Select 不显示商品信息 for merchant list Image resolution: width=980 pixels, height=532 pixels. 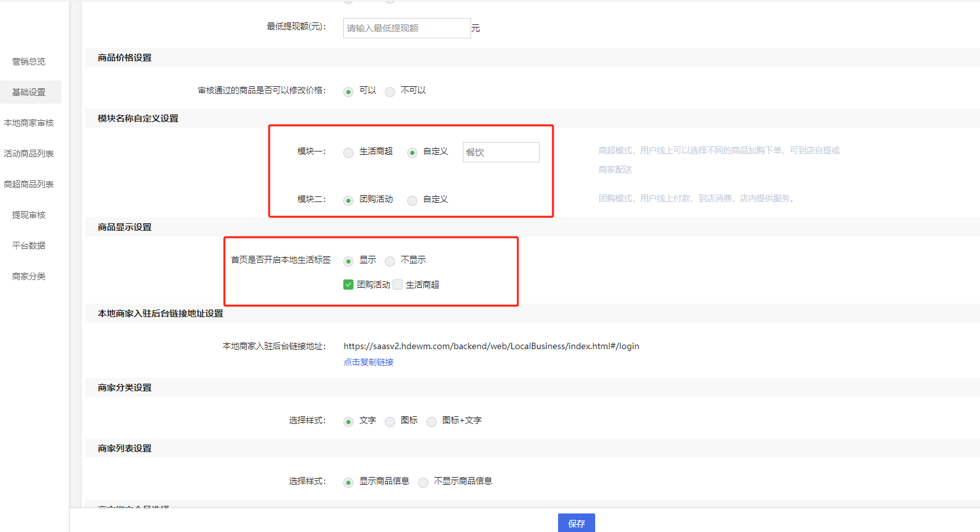click(x=423, y=482)
